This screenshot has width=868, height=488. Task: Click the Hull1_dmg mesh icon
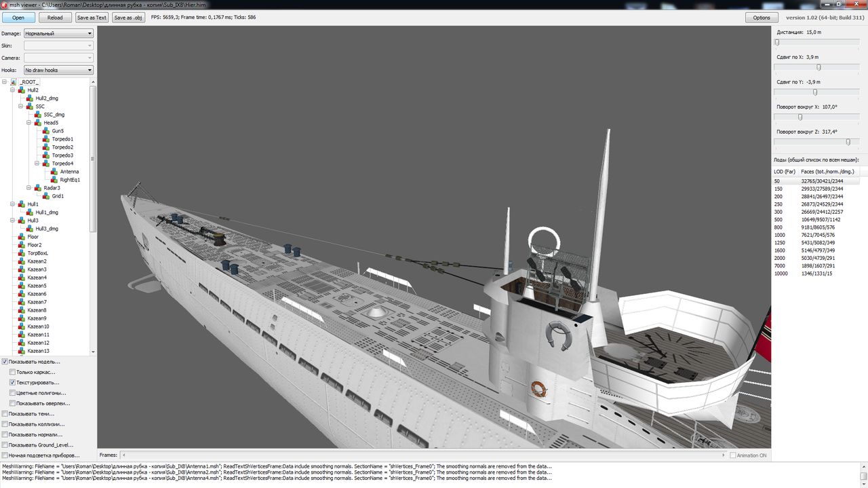30,212
